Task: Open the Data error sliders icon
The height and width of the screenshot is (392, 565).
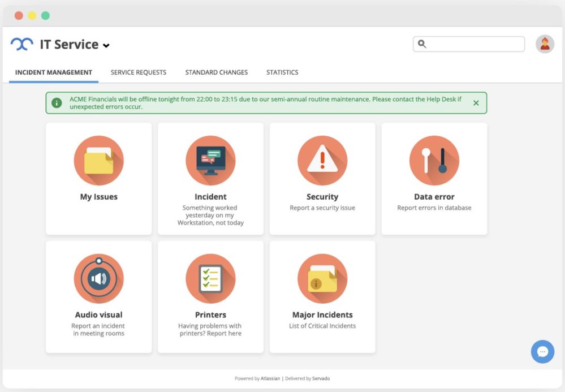Action: (x=434, y=161)
